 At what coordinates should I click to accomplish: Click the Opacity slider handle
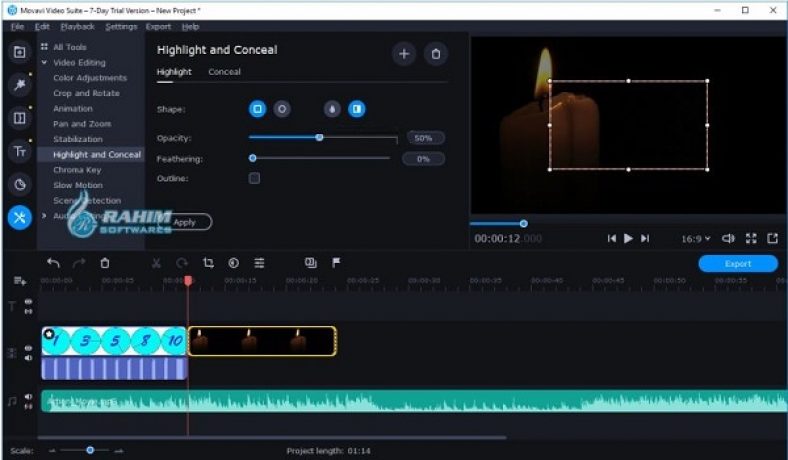click(319, 137)
